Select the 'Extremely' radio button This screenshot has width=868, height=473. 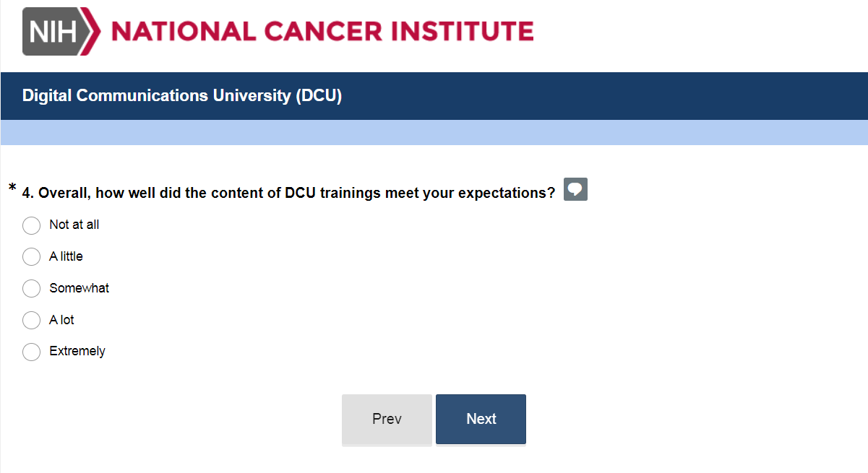31,352
